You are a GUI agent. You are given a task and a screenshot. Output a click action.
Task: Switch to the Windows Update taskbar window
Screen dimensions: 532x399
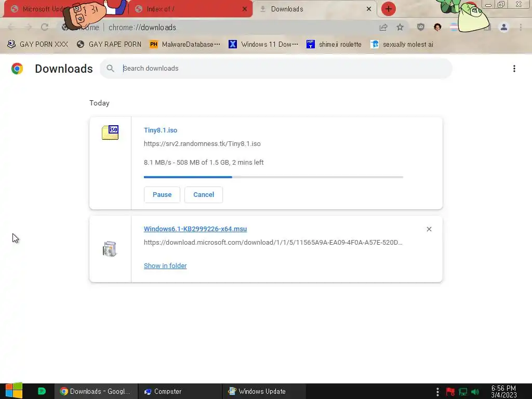pos(264,391)
